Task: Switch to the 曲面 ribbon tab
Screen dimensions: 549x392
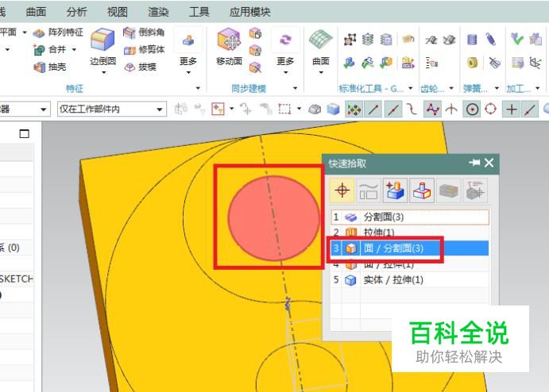Action: pos(36,12)
